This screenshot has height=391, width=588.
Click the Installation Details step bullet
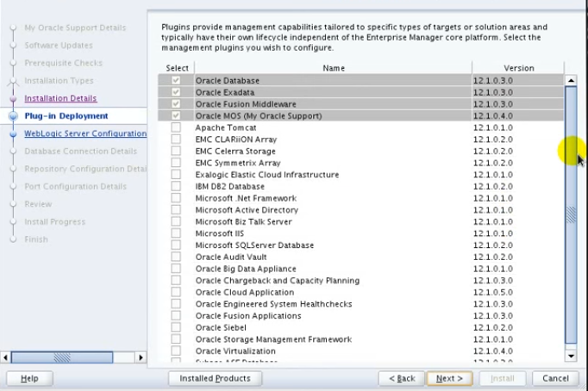(x=13, y=98)
